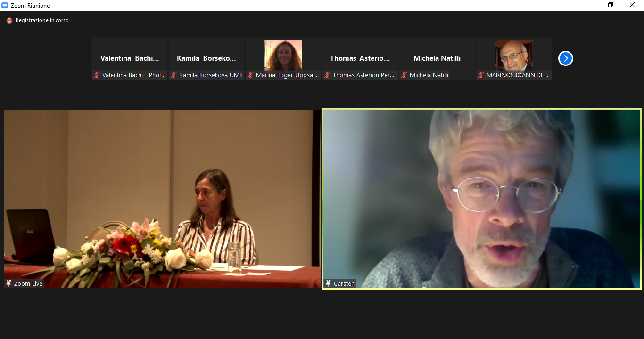Select MARINOS IOANNIDES profile photo tile
The height and width of the screenshot is (339, 644).
[x=514, y=58]
